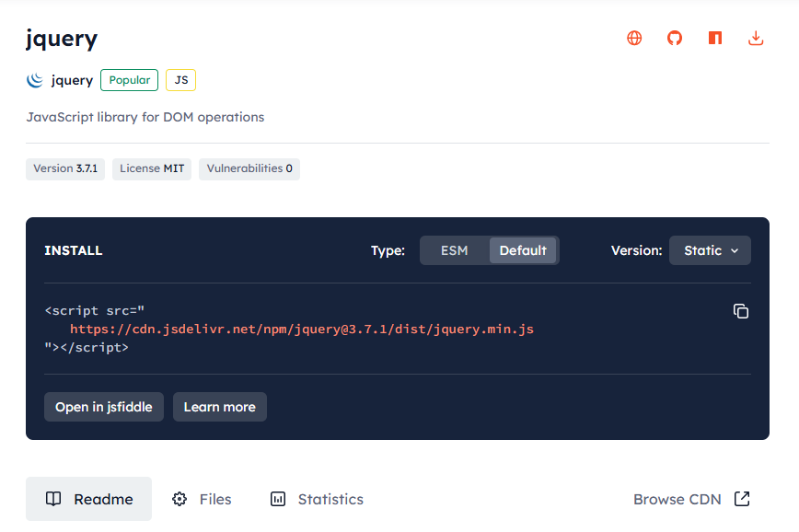Open the Browse CDN link
This screenshot has height=532, width=799.
(691, 499)
